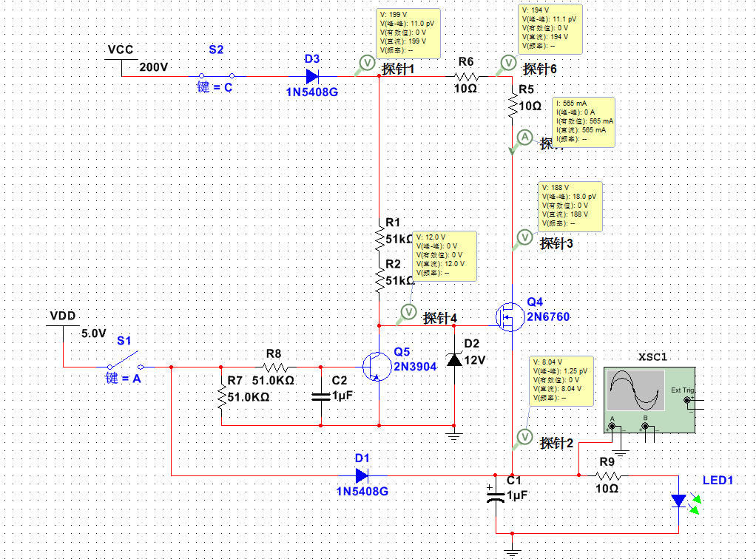Click the 探针3 probe name label
756x559 pixels.
(x=556, y=243)
